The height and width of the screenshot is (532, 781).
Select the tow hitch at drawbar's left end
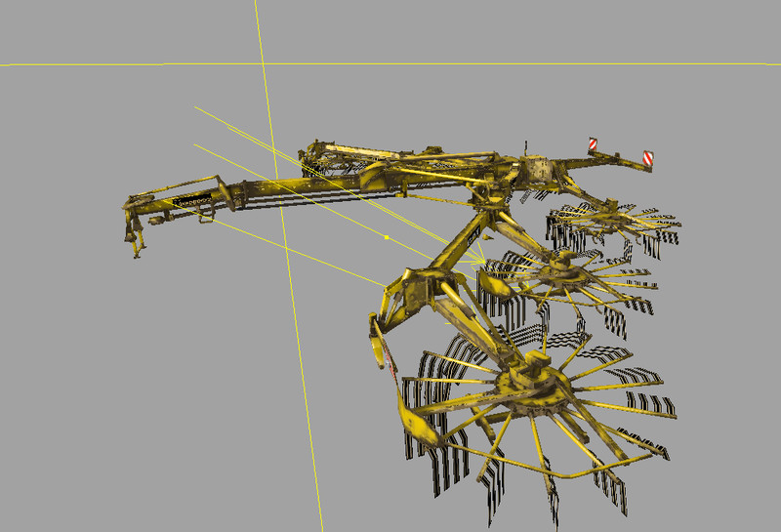pos(134,206)
